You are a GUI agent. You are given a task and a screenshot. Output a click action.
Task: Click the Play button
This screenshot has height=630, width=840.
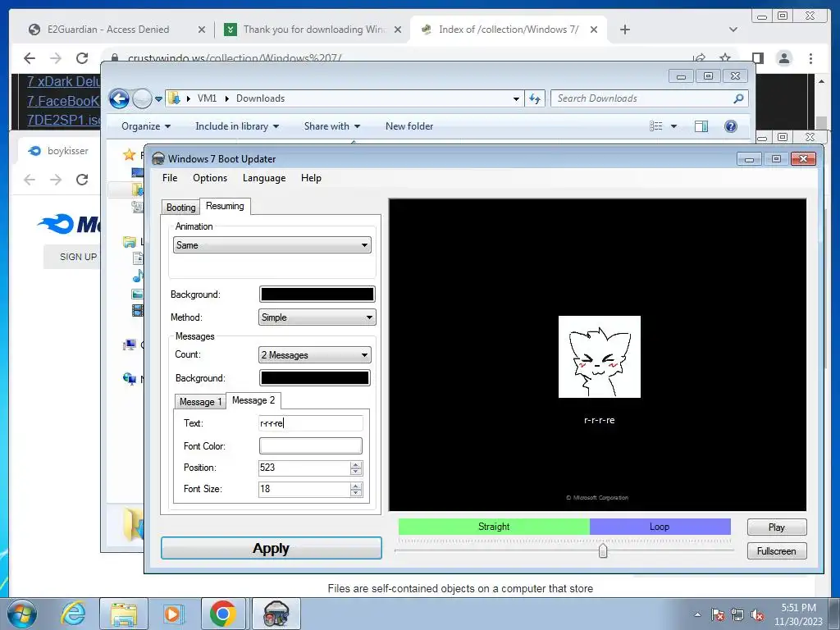(x=776, y=527)
